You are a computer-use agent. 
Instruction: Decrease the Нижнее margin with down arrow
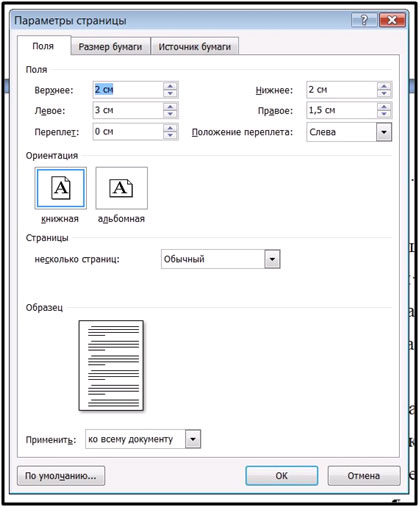pos(384,94)
